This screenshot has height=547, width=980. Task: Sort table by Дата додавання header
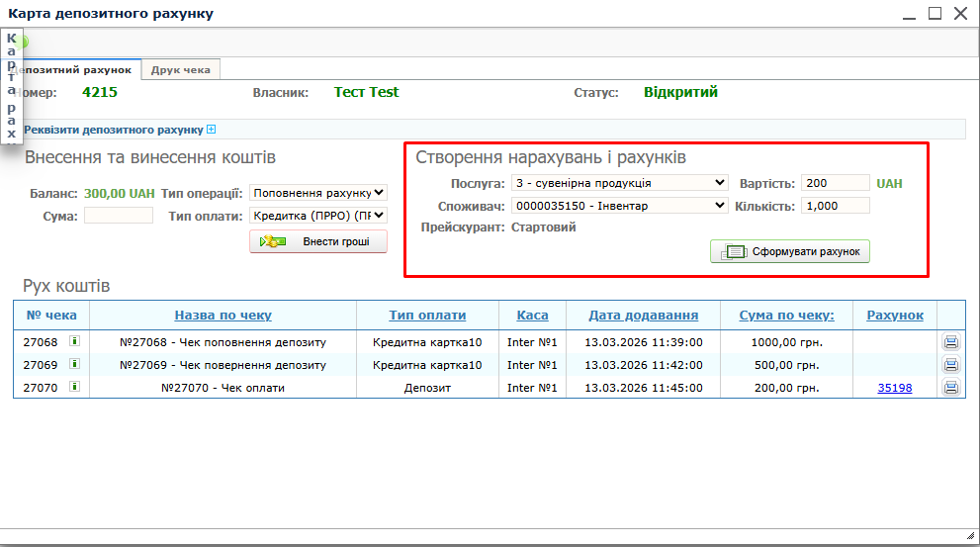coord(643,316)
